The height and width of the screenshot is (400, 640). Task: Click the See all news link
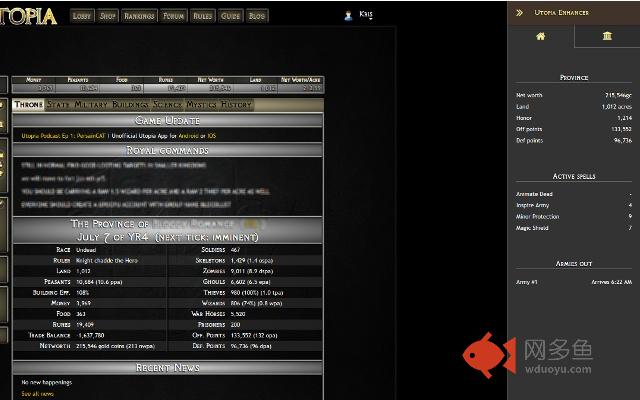(37, 394)
